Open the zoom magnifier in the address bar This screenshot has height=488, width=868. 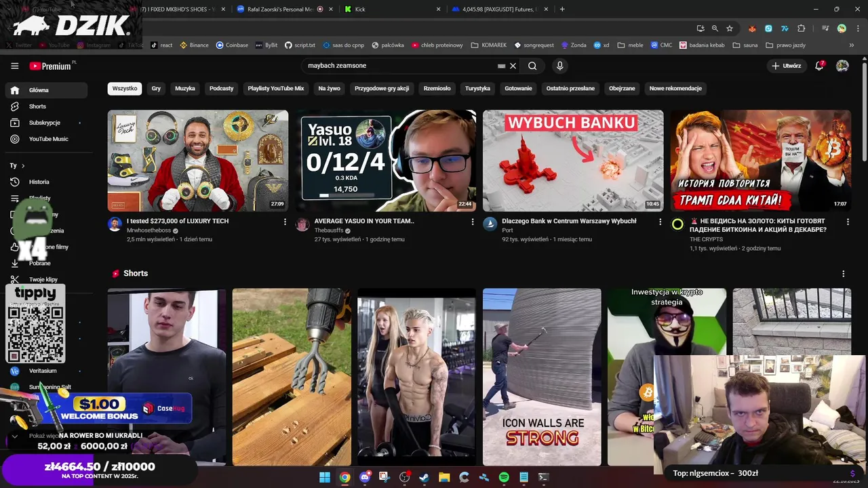pos(715,28)
